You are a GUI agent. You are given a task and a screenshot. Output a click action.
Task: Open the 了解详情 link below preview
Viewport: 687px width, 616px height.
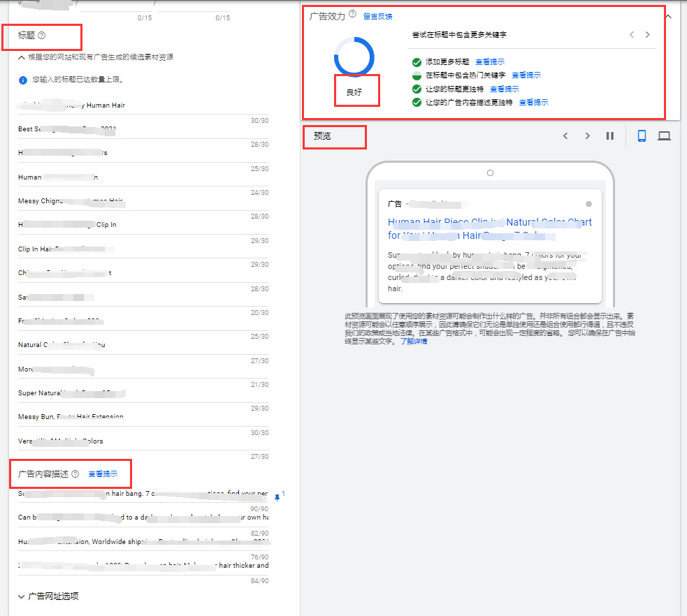point(413,342)
